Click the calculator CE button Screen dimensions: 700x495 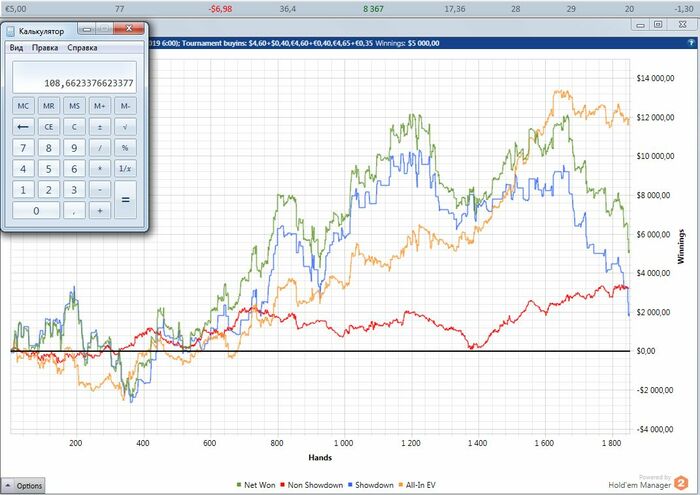(49, 127)
